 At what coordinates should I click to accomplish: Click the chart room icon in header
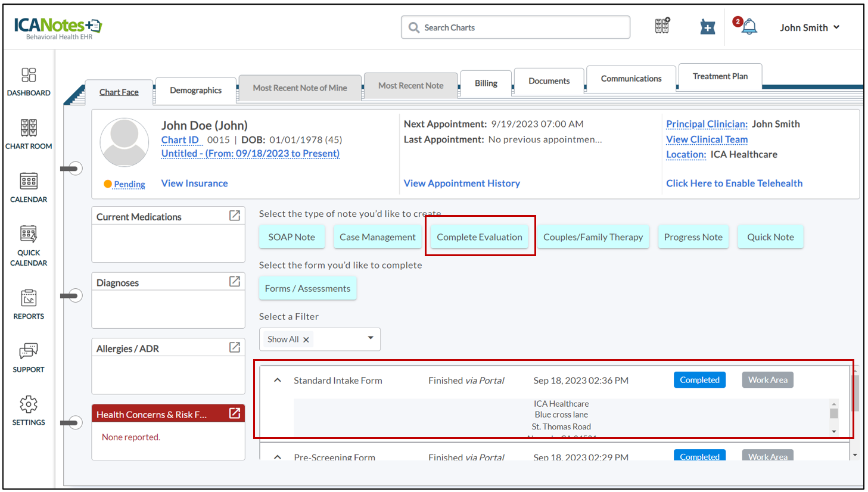click(662, 26)
